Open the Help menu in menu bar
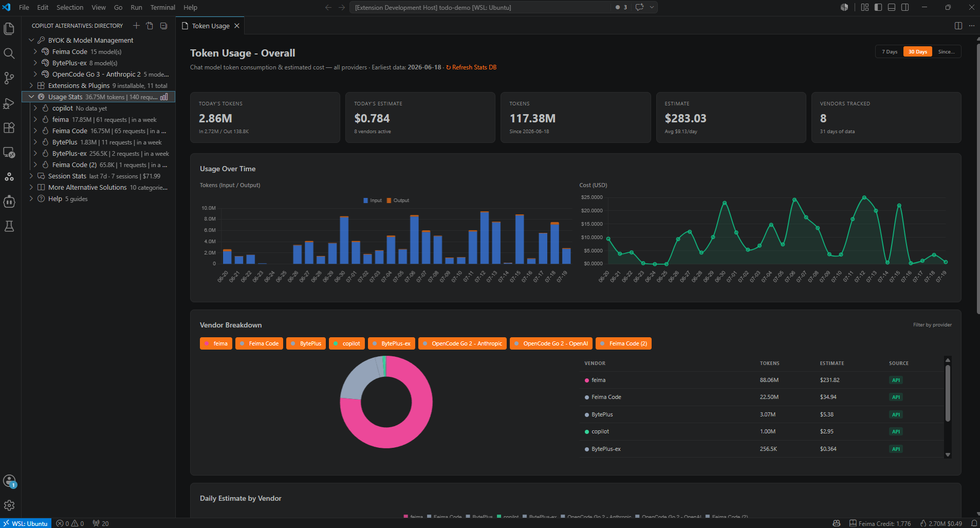The image size is (980, 528). click(190, 7)
